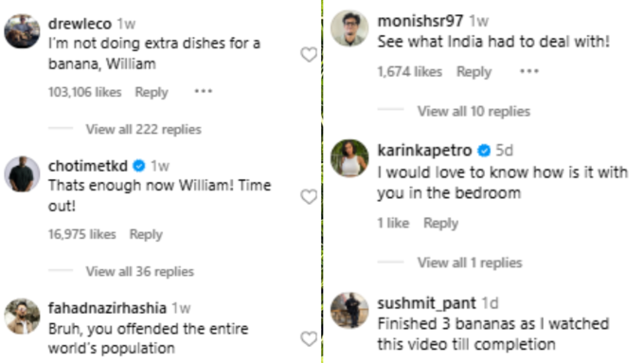Reply to karinkapetro's comment
Image resolution: width=644 pixels, height=363 pixels.
click(x=440, y=224)
